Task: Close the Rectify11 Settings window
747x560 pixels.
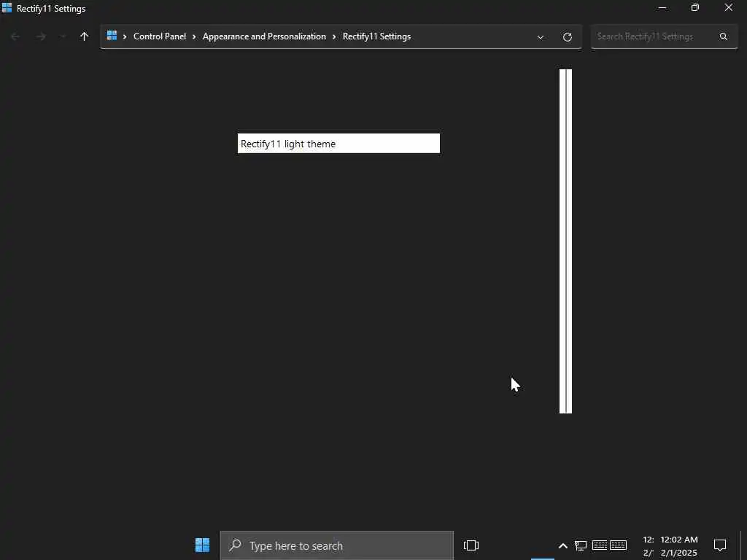Action: tap(729, 7)
